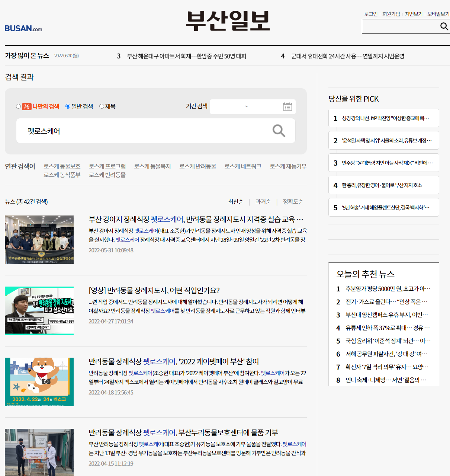
Task: Open recommended news 국힘 윤리위 이준석 징계
Action: click(388, 341)
